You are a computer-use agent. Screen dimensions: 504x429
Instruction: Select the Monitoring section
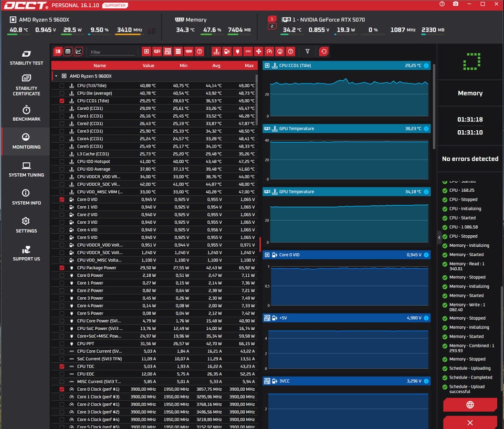(26, 141)
